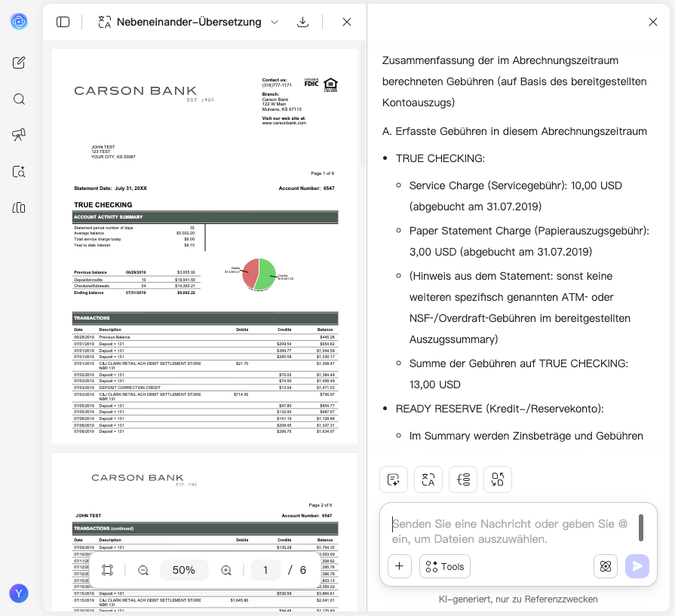Start a new chat with edit icon
The image size is (675, 616).
[19, 63]
